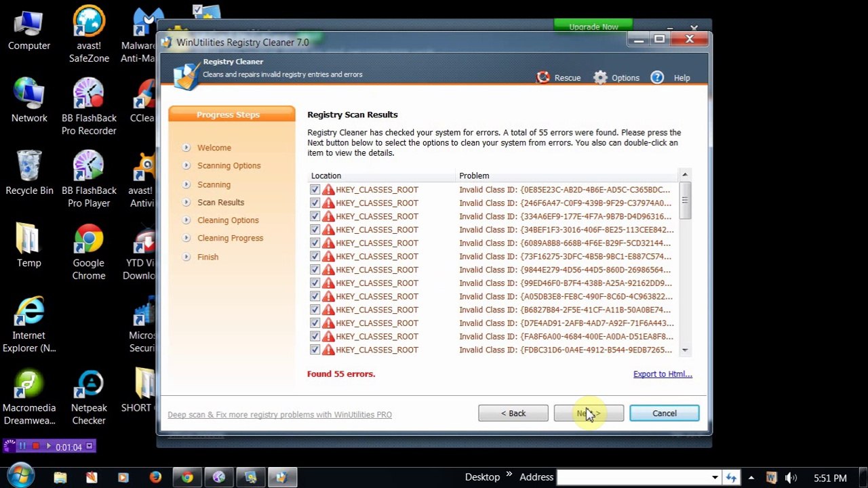868x488 pixels.
Task: Click the Back button
Action: pyautogui.click(x=513, y=413)
